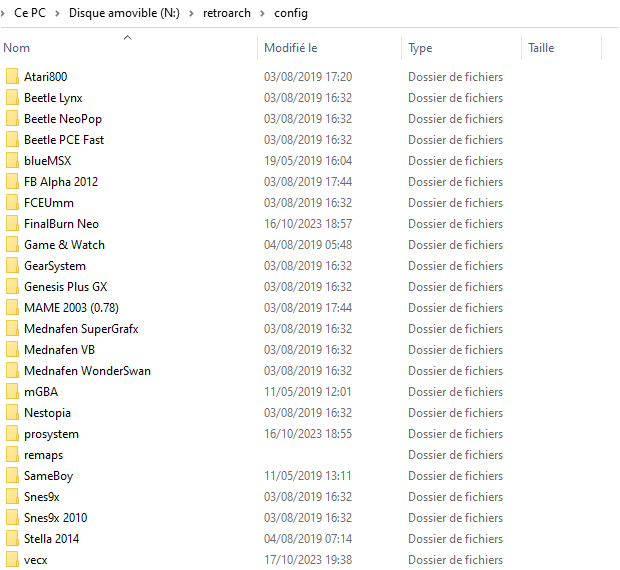The height and width of the screenshot is (570, 620).
Task: Navigate to retroarch in the breadcrumb
Action: coord(227,13)
